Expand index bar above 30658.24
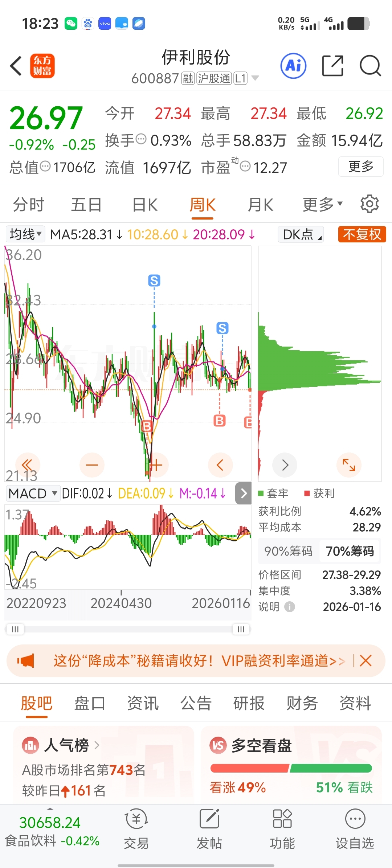Image resolution: width=392 pixels, height=868 pixels. pyautogui.click(x=50, y=809)
